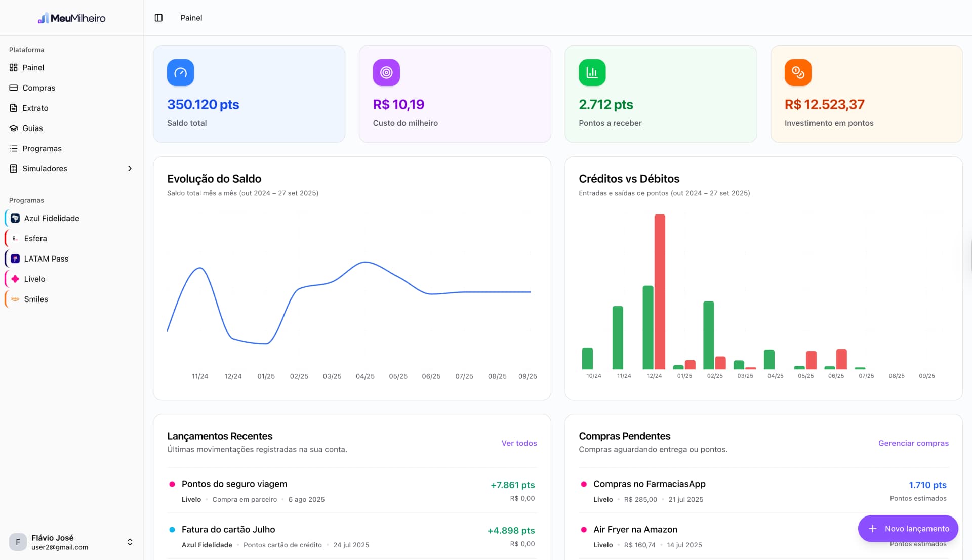Screen dimensions: 972x560
Task: Toggle the sidebar collapse control
Action: pyautogui.click(x=158, y=18)
